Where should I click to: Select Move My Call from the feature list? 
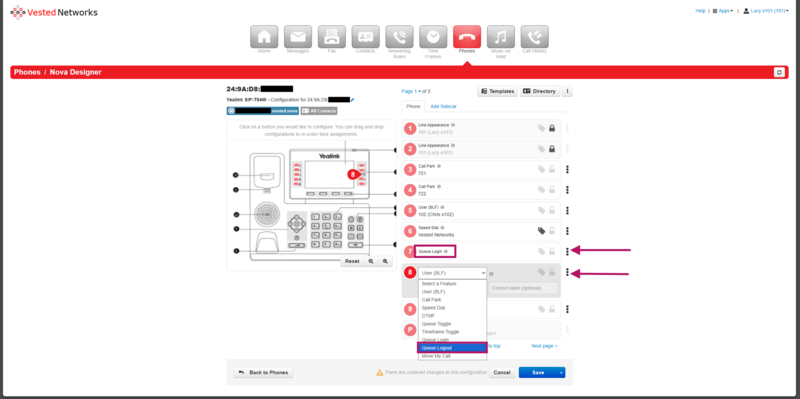tap(453, 356)
